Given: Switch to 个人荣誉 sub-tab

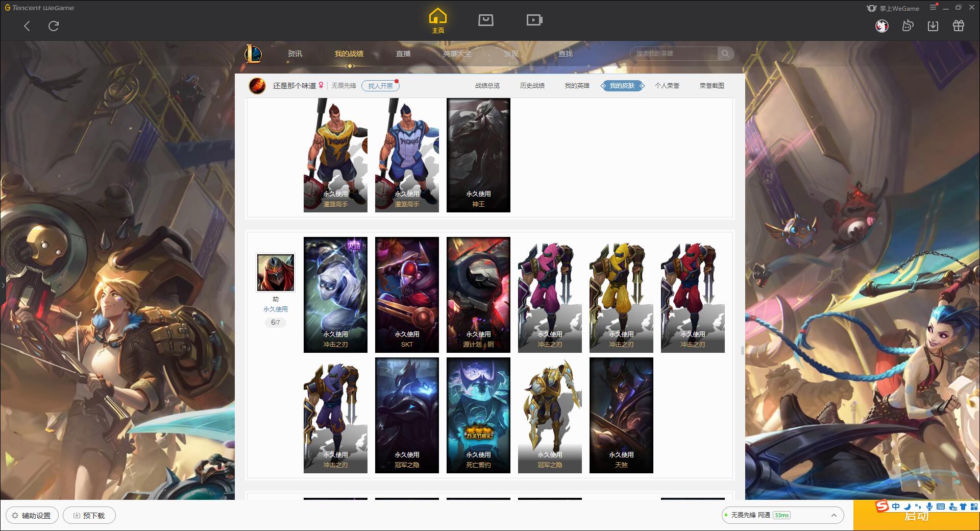Looking at the screenshot, I should click(667, 86).
